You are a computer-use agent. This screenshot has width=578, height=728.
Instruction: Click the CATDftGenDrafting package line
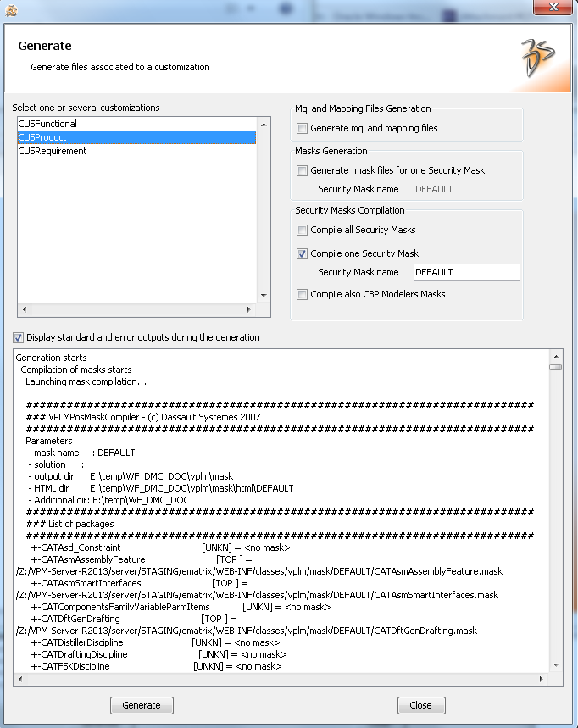pyautogui.click(x=134, y=620)
